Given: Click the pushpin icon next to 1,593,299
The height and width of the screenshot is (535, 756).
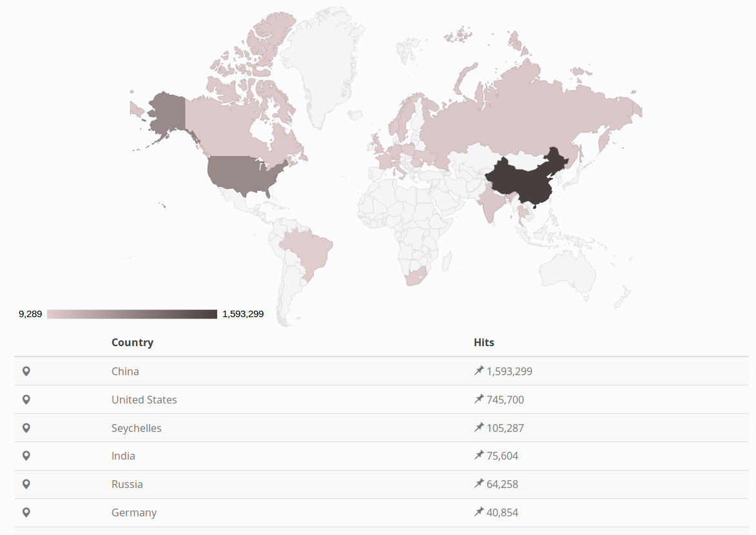Looking at the screenshot, I should 479,371.
